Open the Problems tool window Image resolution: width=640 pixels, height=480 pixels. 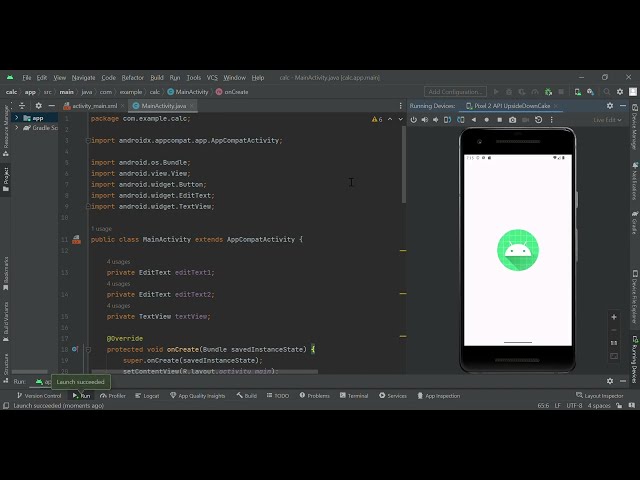(314, 396)
